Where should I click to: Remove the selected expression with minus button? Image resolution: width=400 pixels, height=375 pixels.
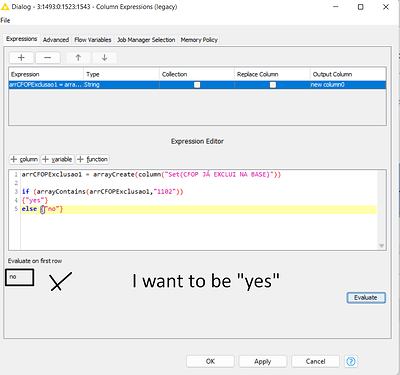48,58
